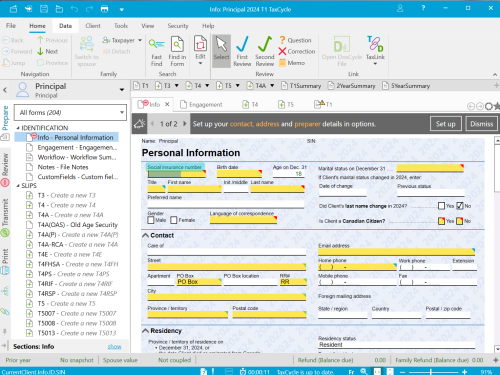Check the Male gender checkbox
Viewport: 500px width, 375px height.
click(151, 220)
